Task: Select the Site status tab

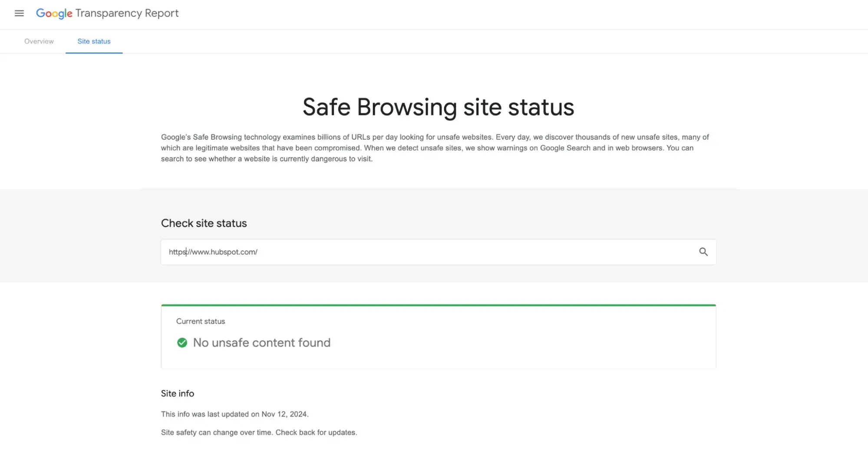Action: click(x=94, y=42)
